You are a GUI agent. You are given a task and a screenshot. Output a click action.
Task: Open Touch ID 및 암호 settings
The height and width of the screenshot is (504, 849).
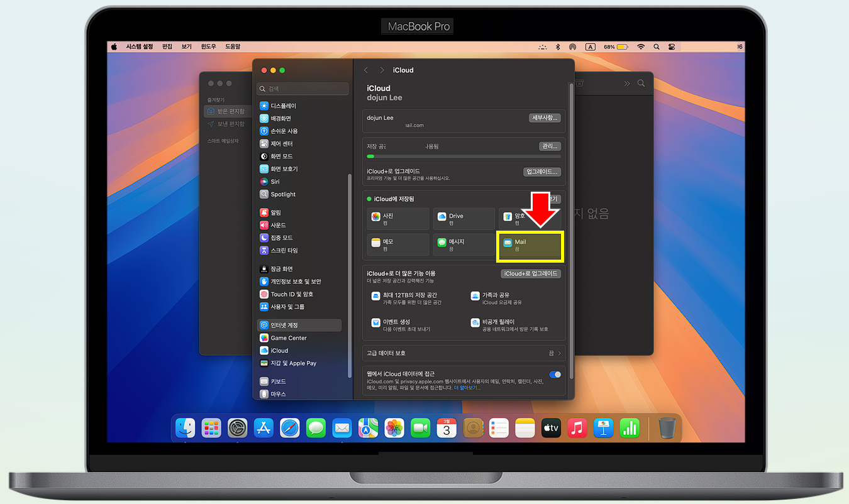coord(287,294)
